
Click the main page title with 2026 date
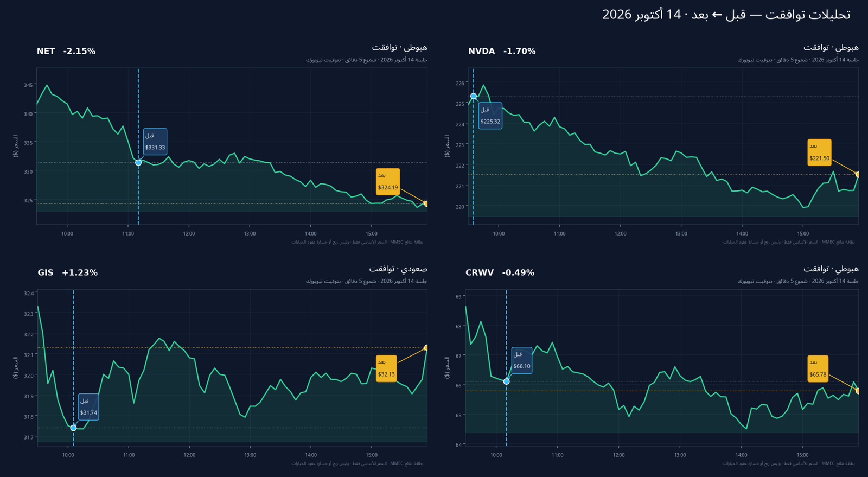pos(726,15)
